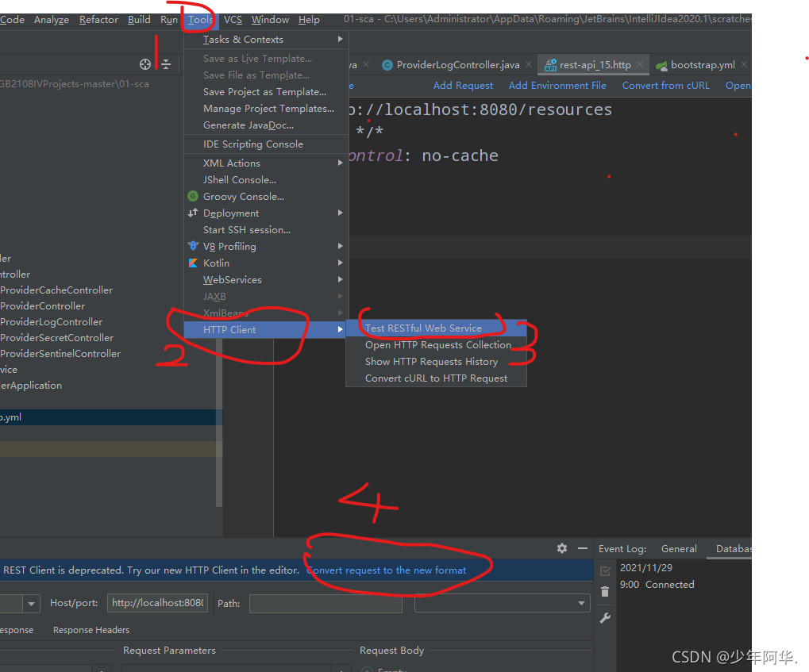Select ProviderLogController in project tree
809x672 pixels.
click(51, 322)
